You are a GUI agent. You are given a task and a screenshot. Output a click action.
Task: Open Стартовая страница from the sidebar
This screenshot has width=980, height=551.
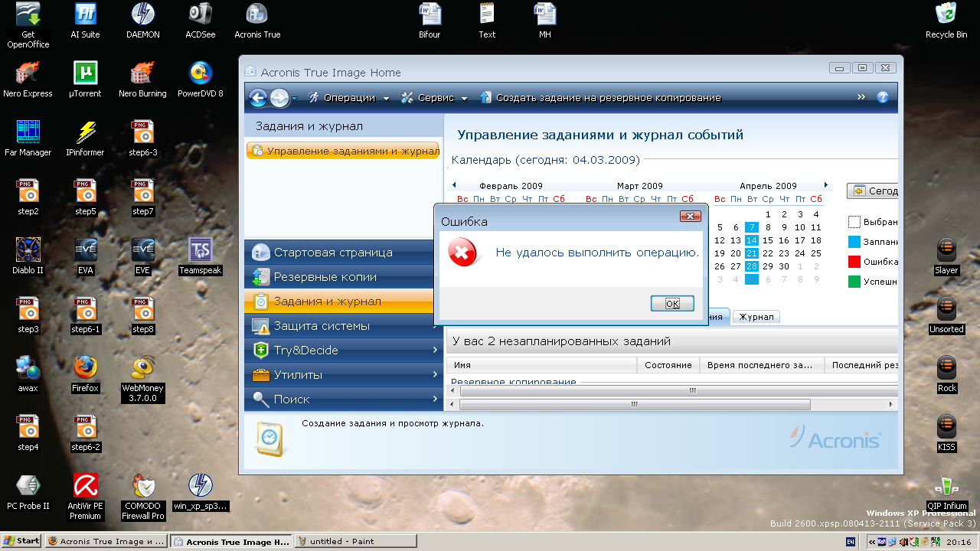[x=333, y=253]
